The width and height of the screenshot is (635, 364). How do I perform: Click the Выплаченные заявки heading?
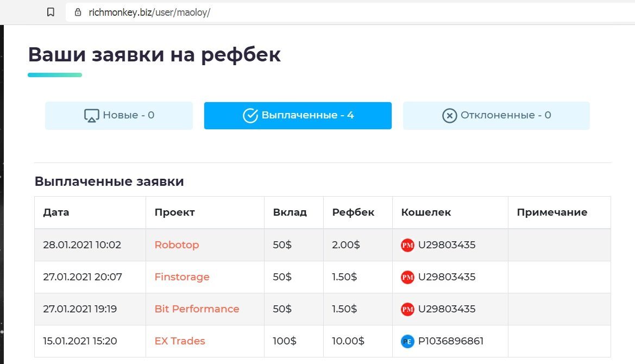tap(109, 181)
